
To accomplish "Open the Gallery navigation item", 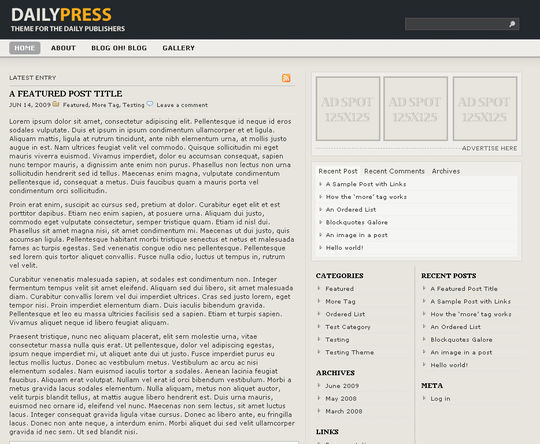I will [178, 48].
